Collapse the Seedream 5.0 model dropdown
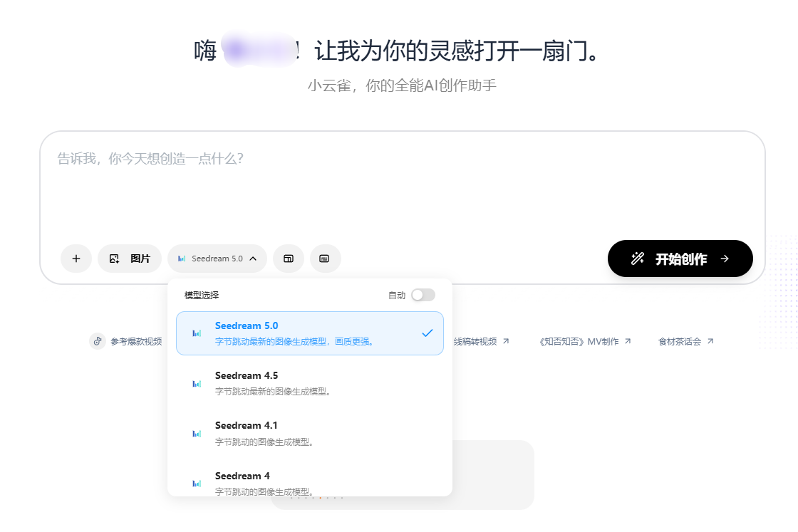The image size is (798, 532). [217, 259]
